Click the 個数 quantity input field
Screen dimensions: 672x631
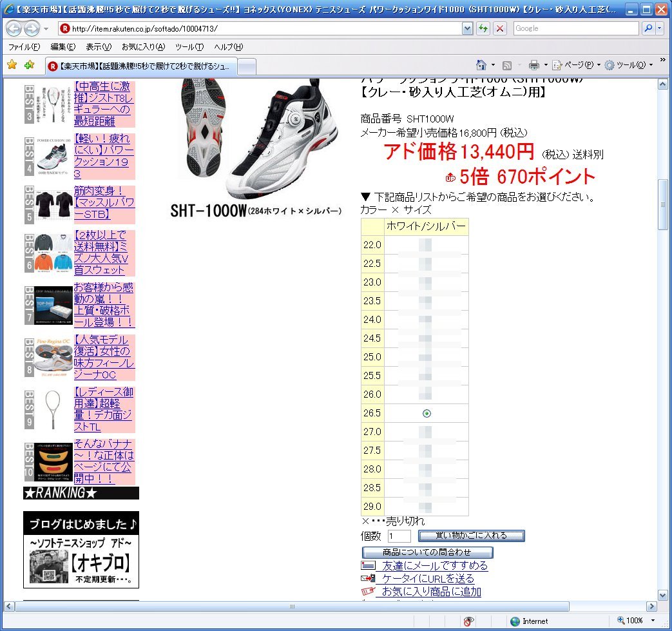[399, 536]
